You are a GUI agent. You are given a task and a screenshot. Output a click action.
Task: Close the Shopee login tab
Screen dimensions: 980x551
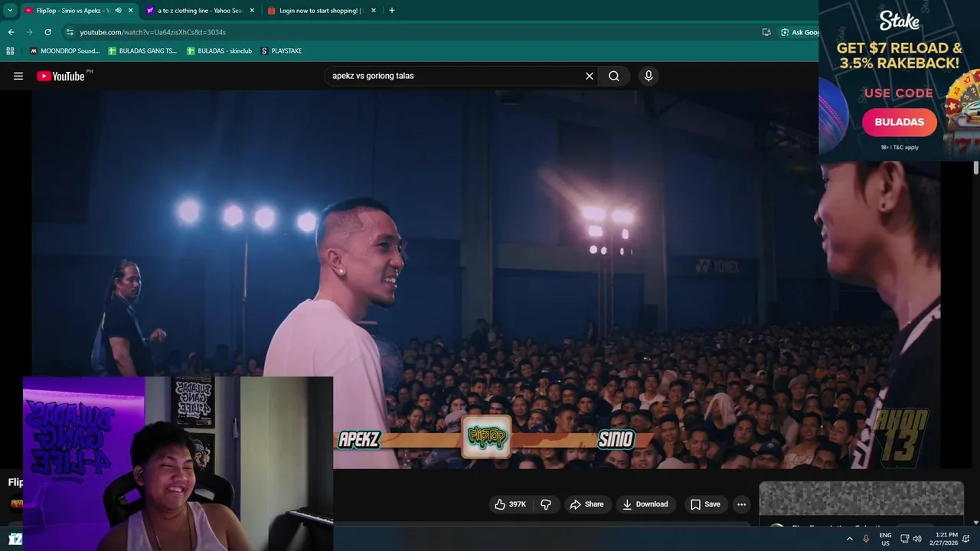(x=374, y=11)
